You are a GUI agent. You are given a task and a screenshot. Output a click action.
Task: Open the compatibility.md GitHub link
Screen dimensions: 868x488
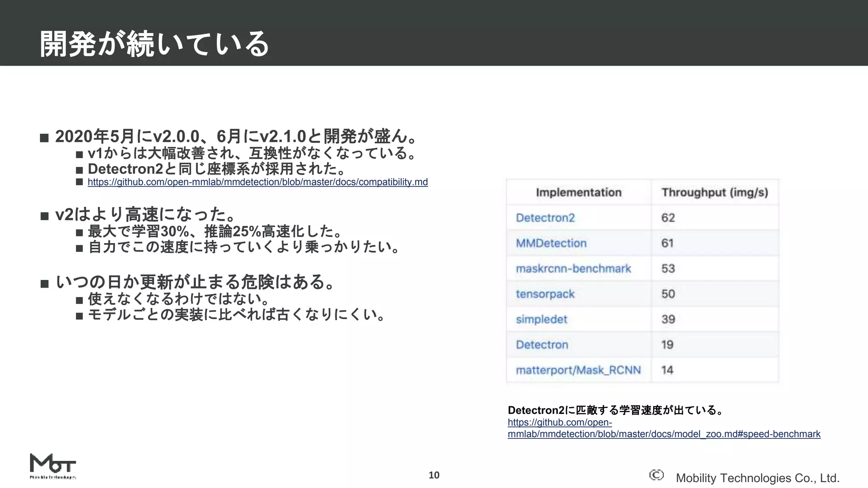(x=258, y=182)
